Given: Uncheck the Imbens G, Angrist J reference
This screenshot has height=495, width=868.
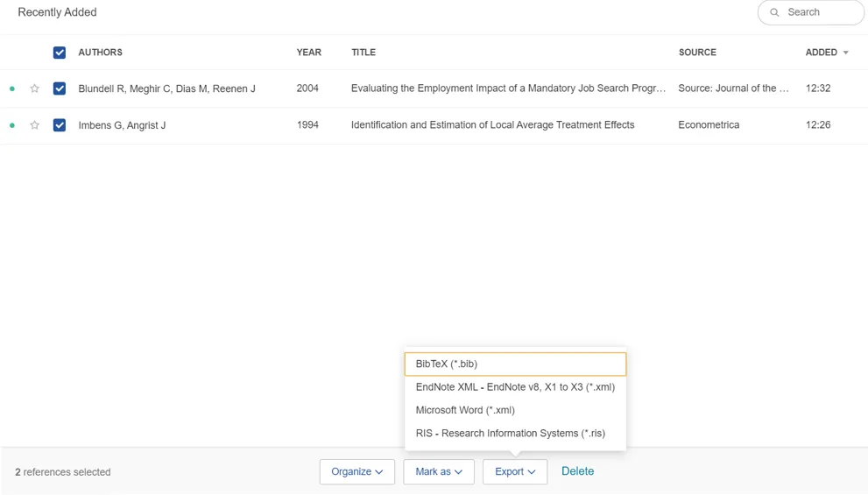Looking at the screenshot, I should (x=60, y=125).
